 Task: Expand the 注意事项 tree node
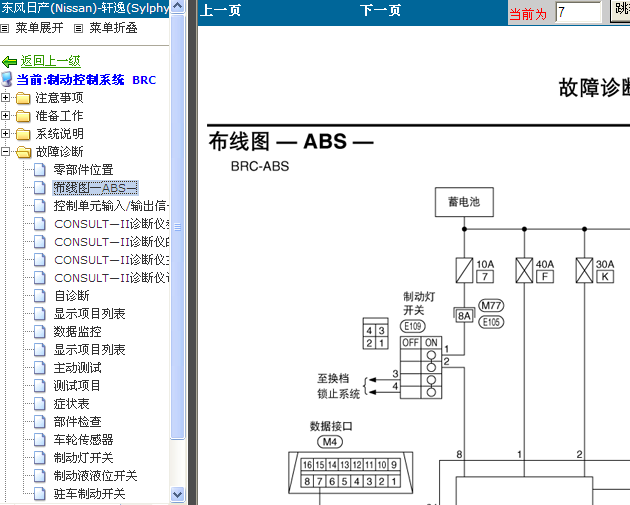(x=5, y=98)
